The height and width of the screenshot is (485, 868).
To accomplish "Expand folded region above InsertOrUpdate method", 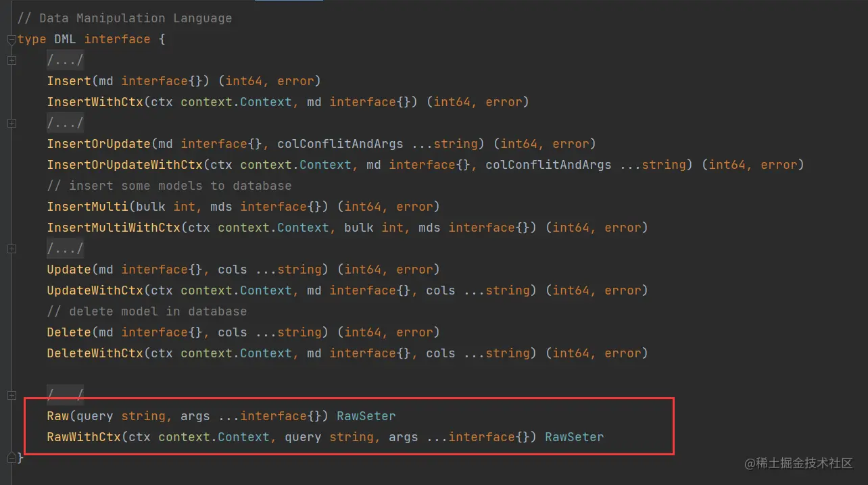I will pos(11,123).
